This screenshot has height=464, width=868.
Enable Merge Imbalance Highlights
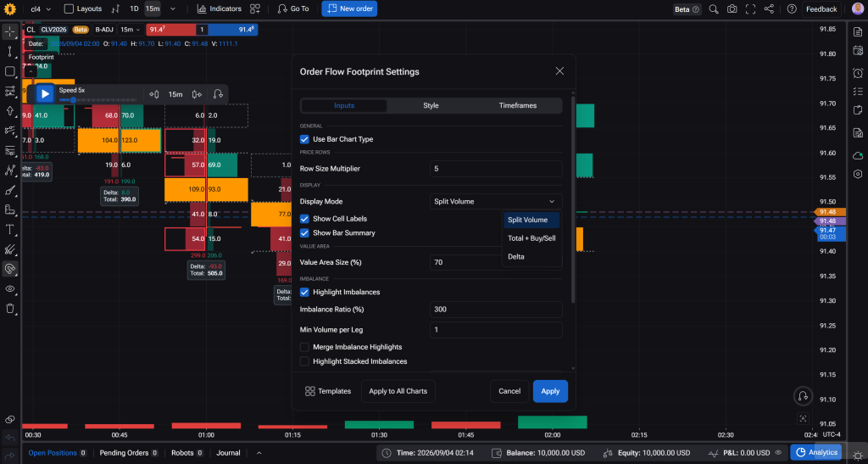pyautogui.click(x=304, y=347)
